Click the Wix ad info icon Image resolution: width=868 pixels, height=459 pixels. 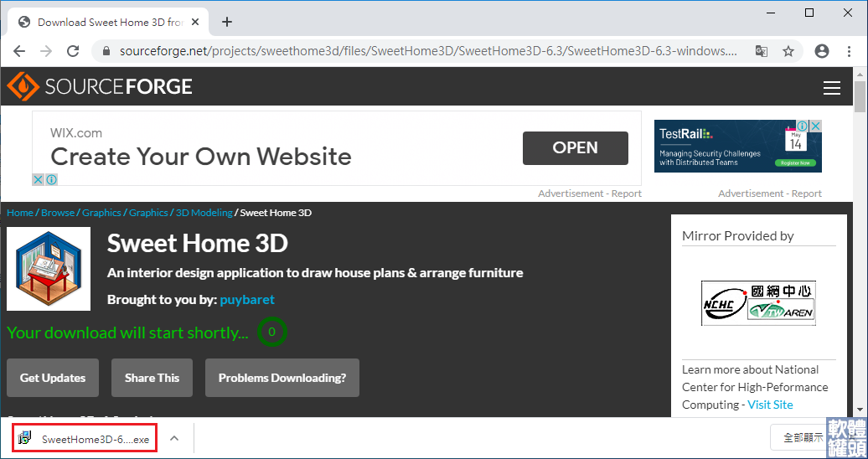click(51, 179)
